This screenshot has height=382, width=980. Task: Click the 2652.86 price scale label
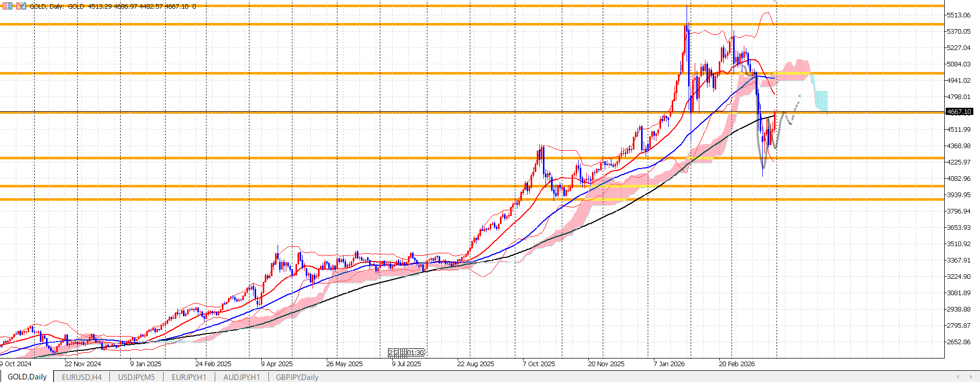959,342
